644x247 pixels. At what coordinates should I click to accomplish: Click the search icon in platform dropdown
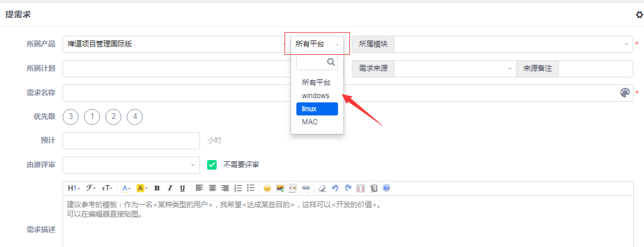[x=331, y=62]
